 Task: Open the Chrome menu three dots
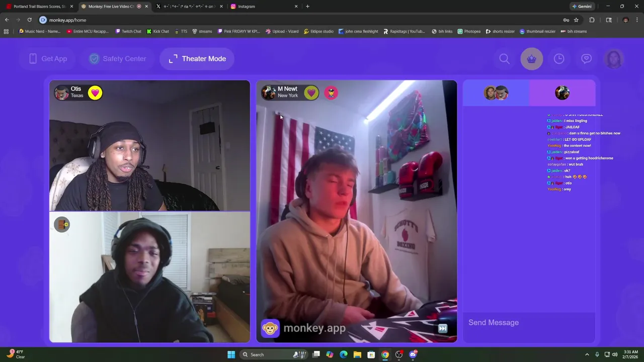pos(637,20)
